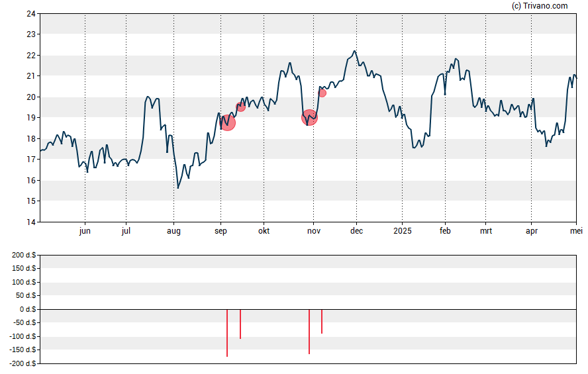This screenshot has height=374, width=588.
Task: Click the '200 d.$' axis label
Action: pos(24,256)
